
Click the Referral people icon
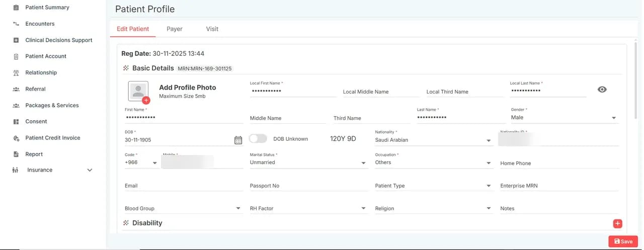(x=16, y=89)
